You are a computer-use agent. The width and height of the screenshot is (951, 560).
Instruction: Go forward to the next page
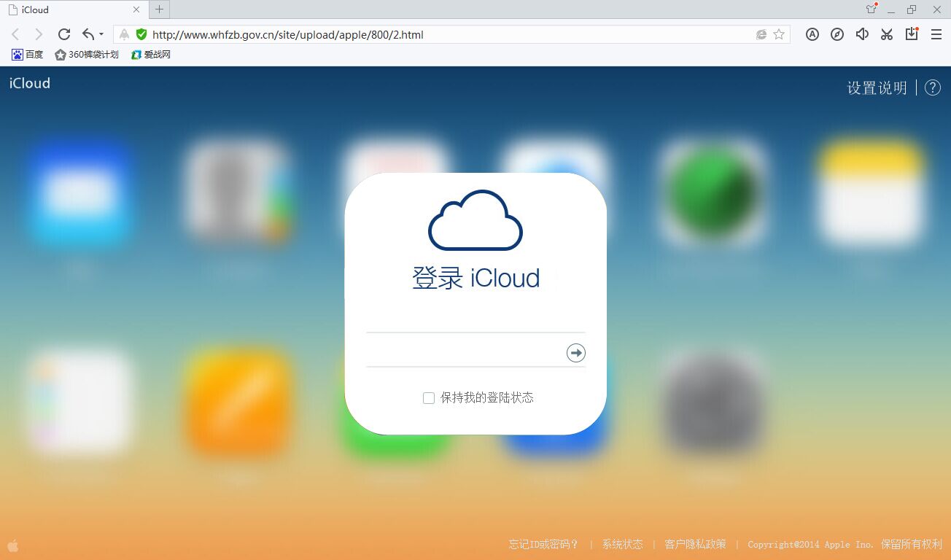(x=39, y=34)
